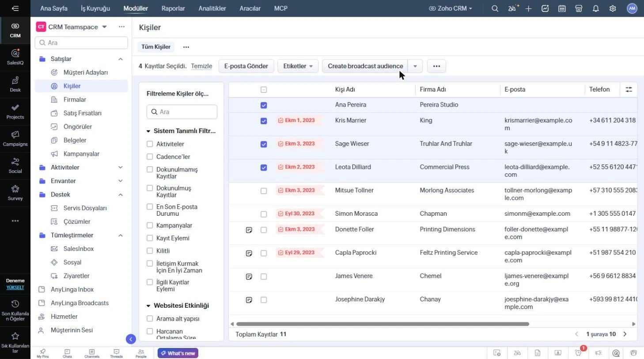Collapse the sidebar with the blue arrow
This screenshot has height=359, width=644.
[x=131, y=339]
